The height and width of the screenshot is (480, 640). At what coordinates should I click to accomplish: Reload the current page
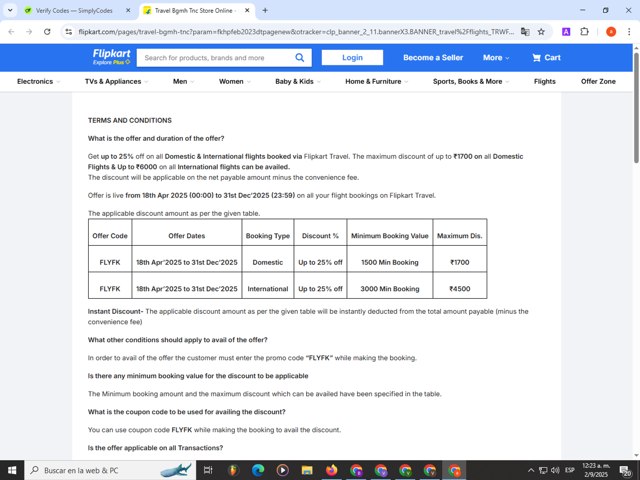[x=47, y=31]
